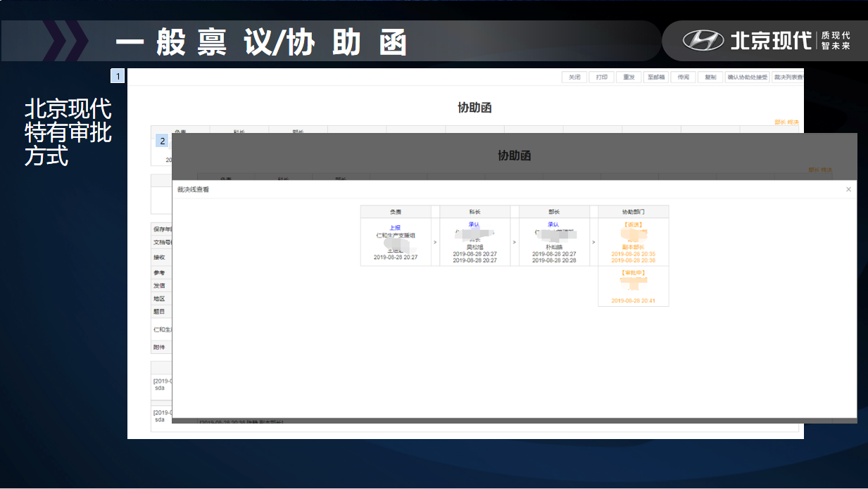Click the 【审批中】 status entry in the flow
The height and width of the screenshot is (489, 868).
633,274
